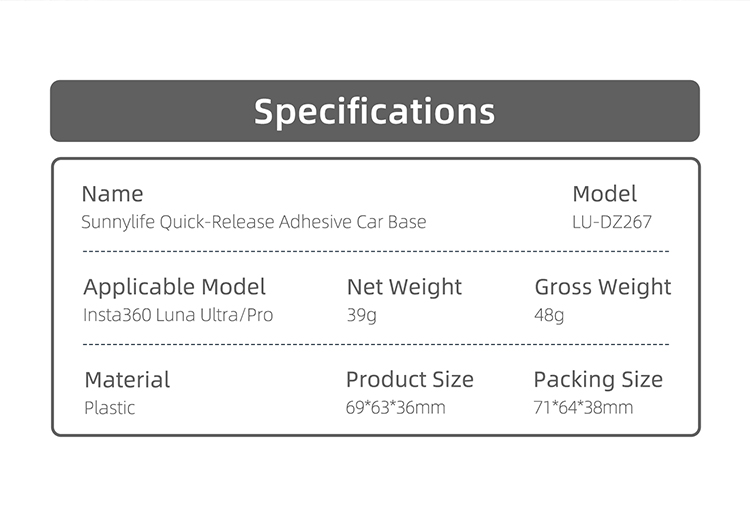
Task: Click the 39g net weight value
Action: tap(362, 315)
